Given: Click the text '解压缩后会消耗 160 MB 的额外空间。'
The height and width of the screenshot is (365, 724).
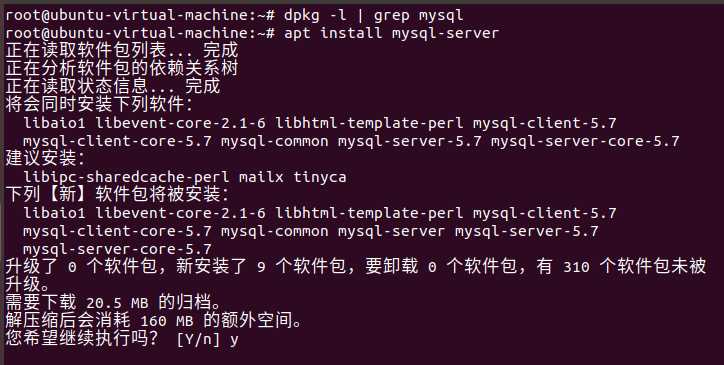Looking at the screenshot, I should click(153, 321).
